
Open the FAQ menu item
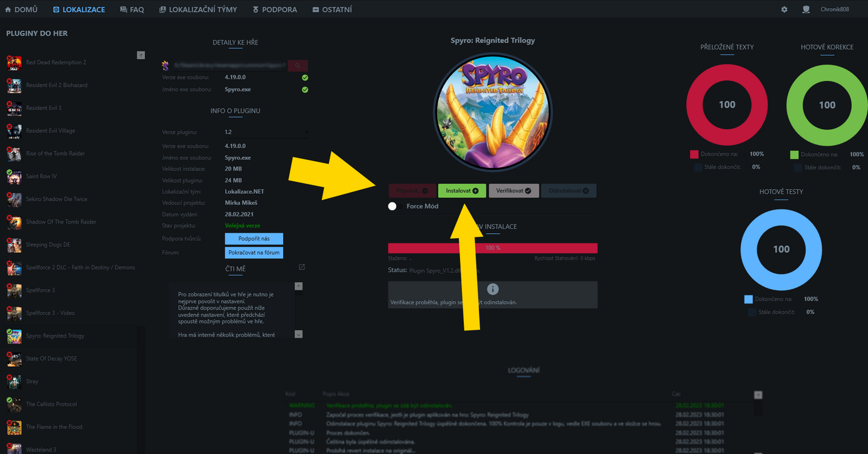(132, 9)
